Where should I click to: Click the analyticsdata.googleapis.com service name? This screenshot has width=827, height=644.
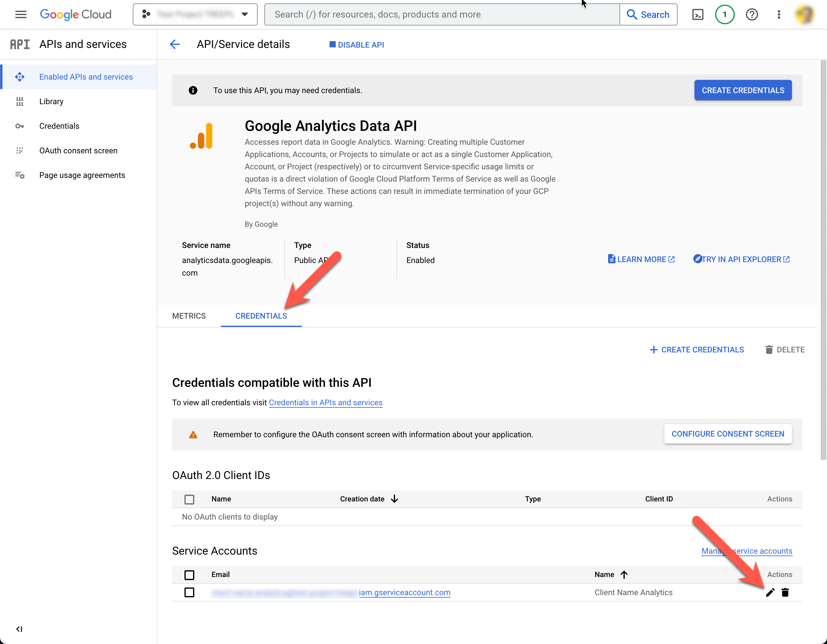pos(227,266)
